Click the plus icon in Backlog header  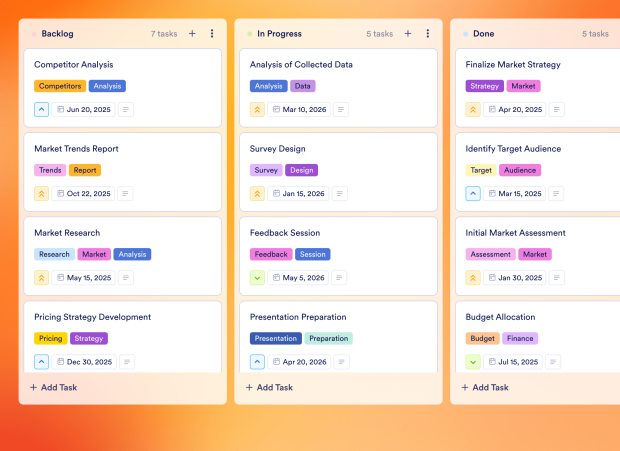192,34
